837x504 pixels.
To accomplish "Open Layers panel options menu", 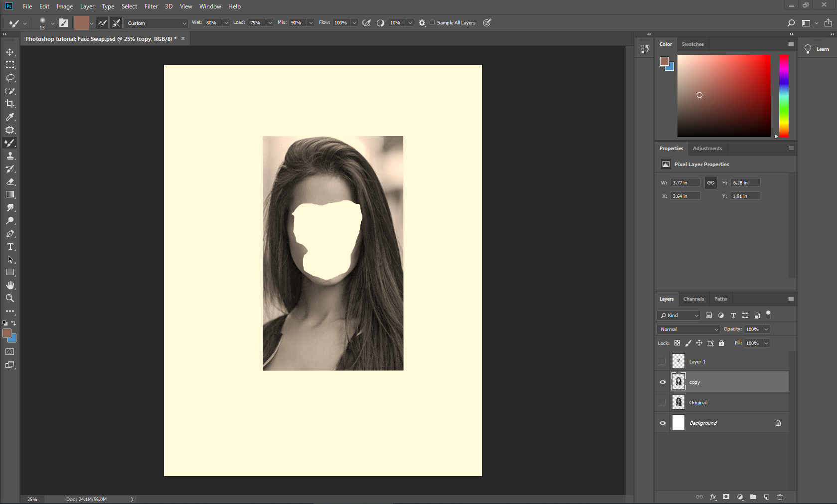I will click(x=791, y=299).
